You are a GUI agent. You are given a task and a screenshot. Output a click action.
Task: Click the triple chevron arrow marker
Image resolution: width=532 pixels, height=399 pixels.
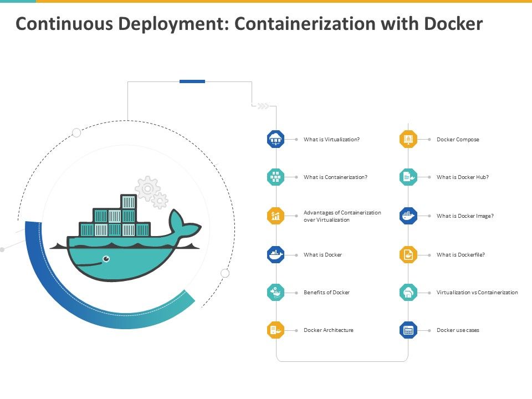point(263,106)
